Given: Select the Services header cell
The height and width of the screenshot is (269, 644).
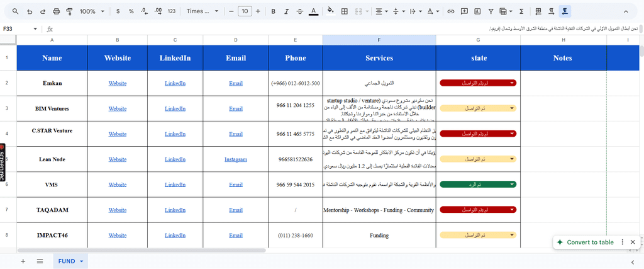Looking at the screenshot, I should pyautogui.click(x=379, y=58).
